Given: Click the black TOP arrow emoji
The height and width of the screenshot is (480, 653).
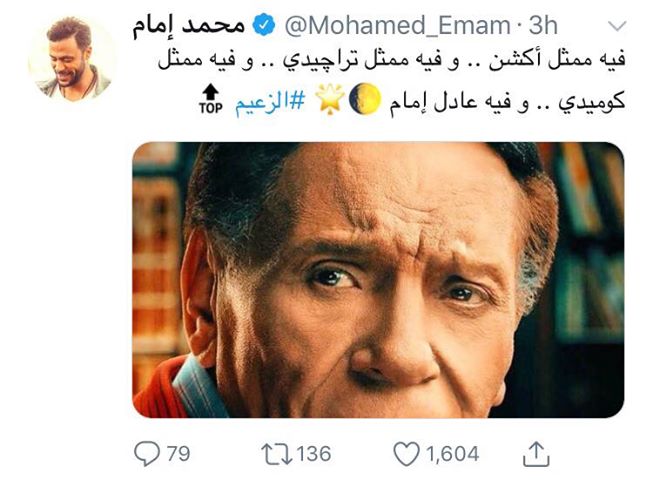Looking at the screenshot, I should point(210,99).
